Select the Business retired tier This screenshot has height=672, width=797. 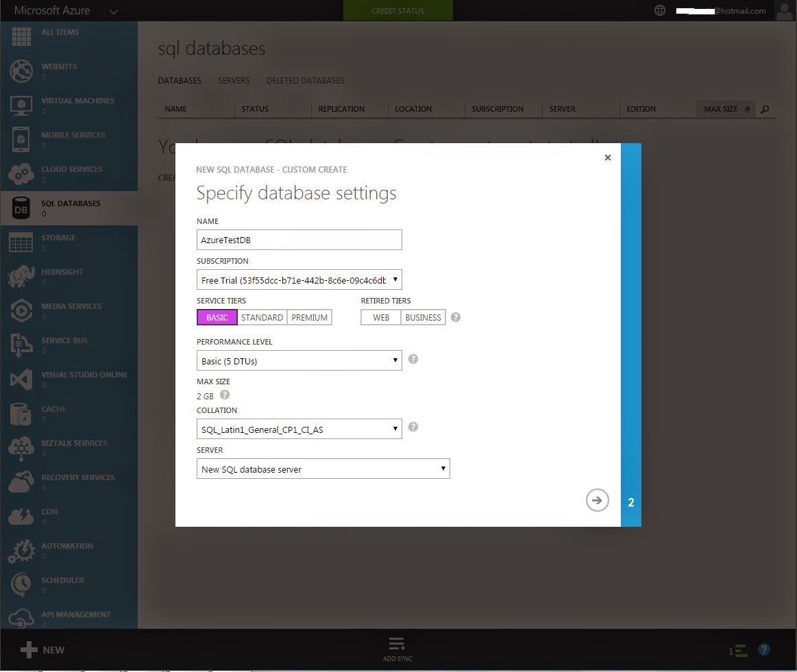(x=423, y=317)
